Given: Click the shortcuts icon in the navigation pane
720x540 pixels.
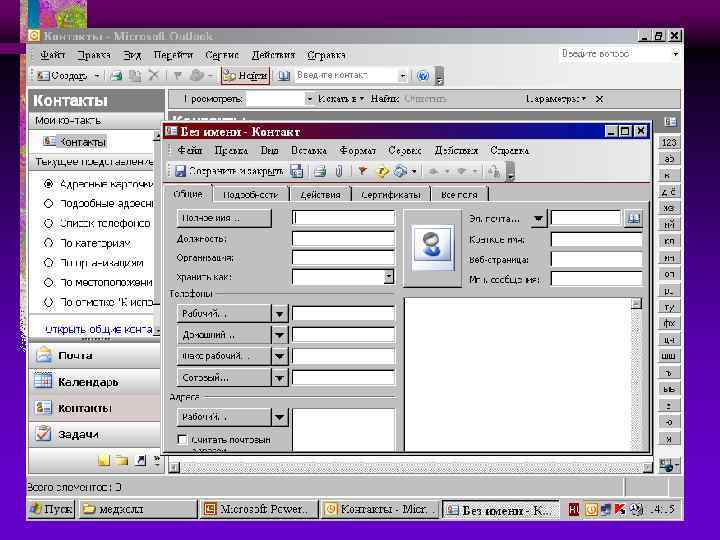Looking at the screenshot, I should point(141,460).
